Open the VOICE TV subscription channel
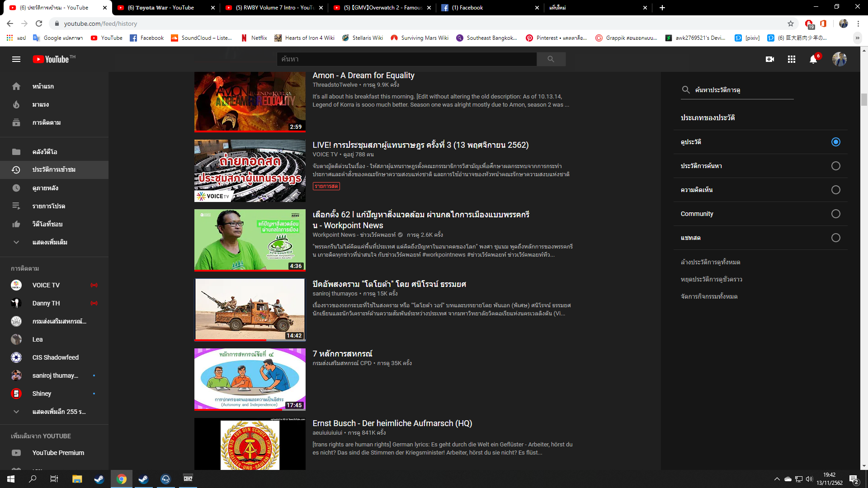 [x=46, y=285]
